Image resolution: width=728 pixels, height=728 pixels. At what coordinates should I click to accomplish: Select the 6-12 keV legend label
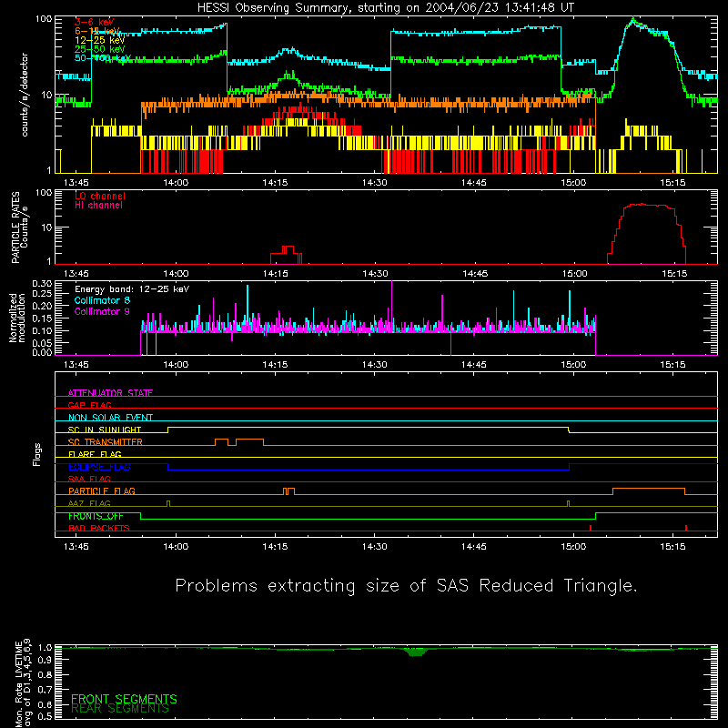click(97, 31)
